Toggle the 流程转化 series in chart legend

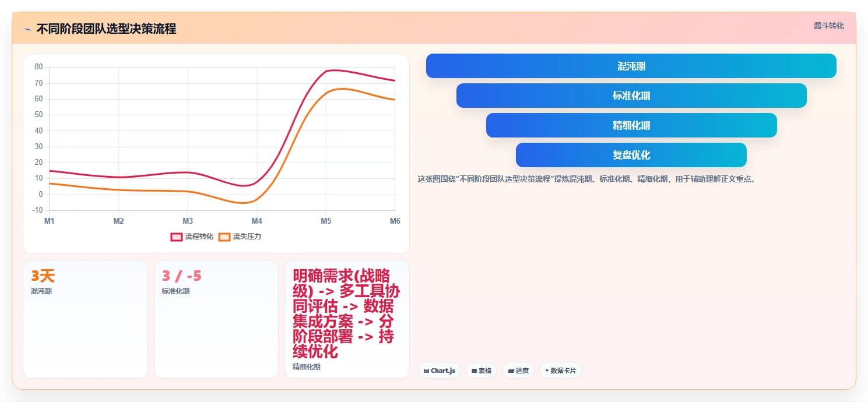pos(192,237)
